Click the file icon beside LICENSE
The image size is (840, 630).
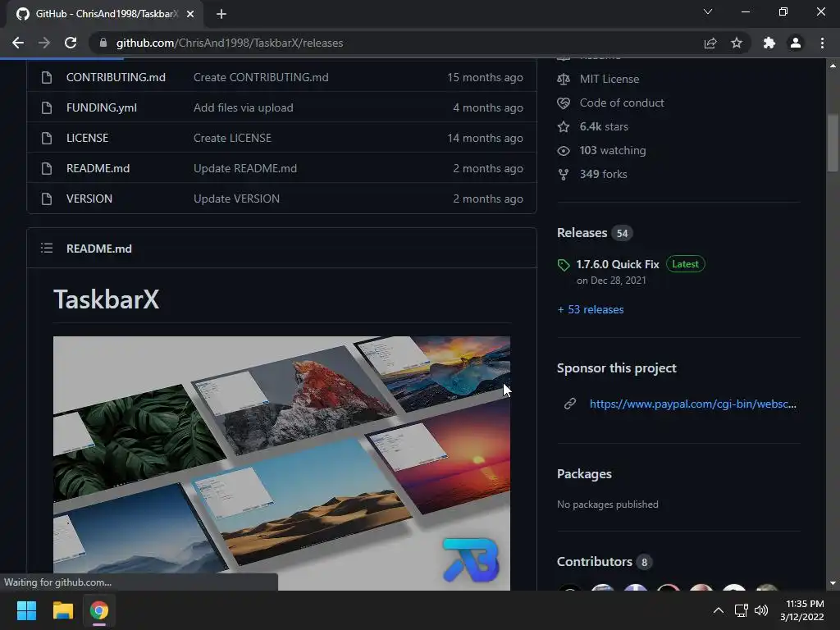[x=47, y=138]
